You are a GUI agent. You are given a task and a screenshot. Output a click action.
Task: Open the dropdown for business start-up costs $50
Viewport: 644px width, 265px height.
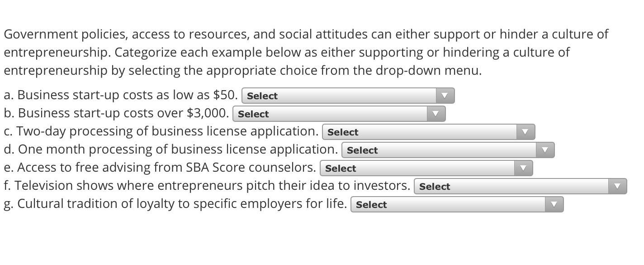coord(348,95)
